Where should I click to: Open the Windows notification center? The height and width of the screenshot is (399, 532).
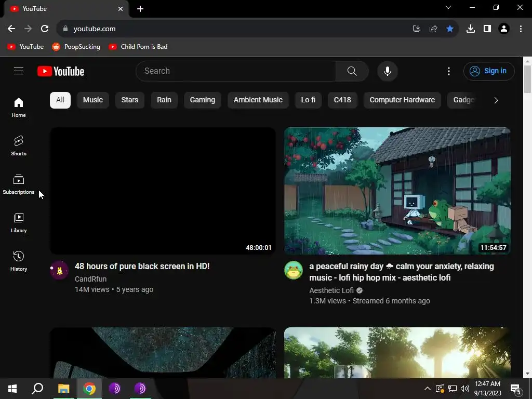516,389
